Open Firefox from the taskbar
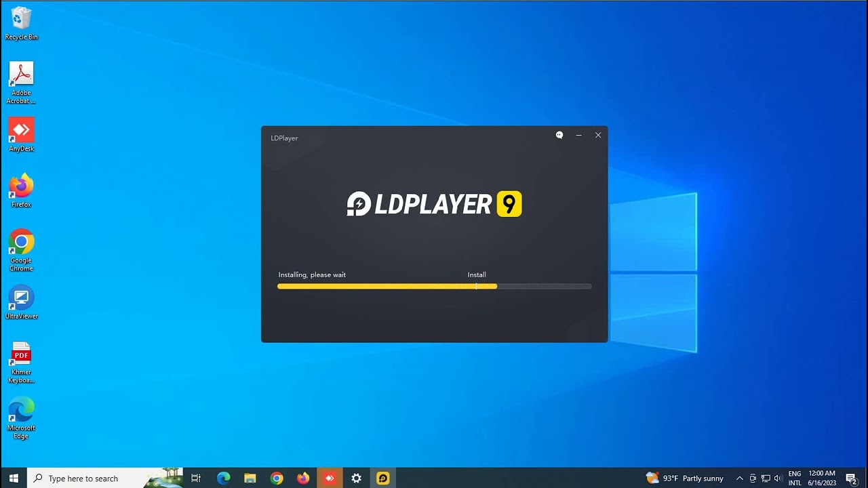868x488 pixels. (x=302, y=478)
